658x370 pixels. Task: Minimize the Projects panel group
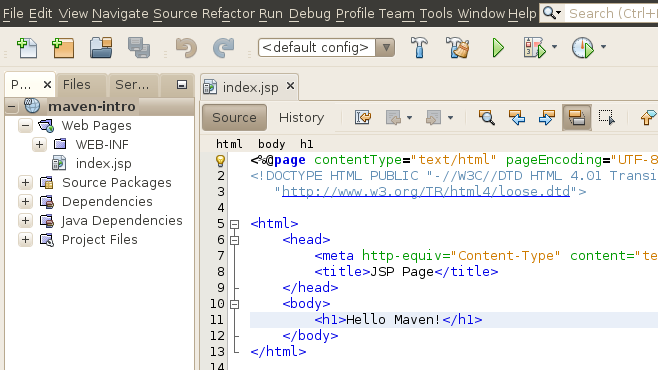point(181,85)
